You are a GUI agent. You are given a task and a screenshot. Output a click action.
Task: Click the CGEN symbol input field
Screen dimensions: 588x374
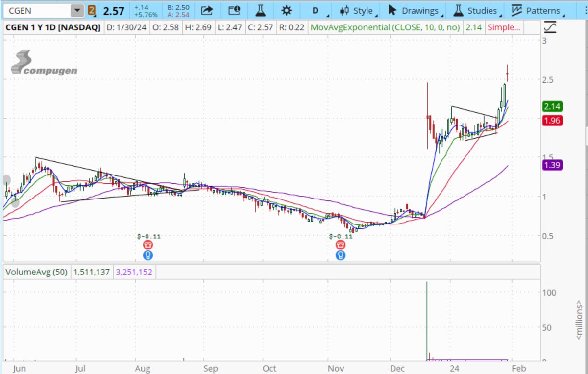click(x=37, y=10)
